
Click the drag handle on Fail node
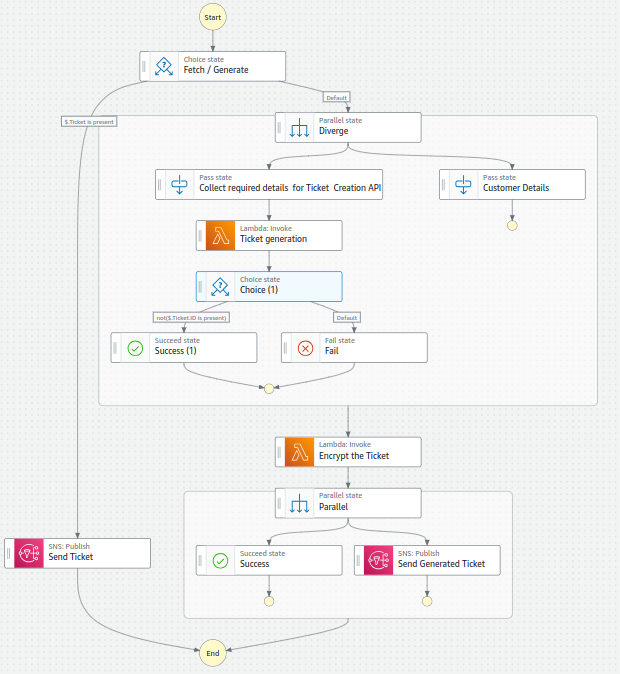285,348
